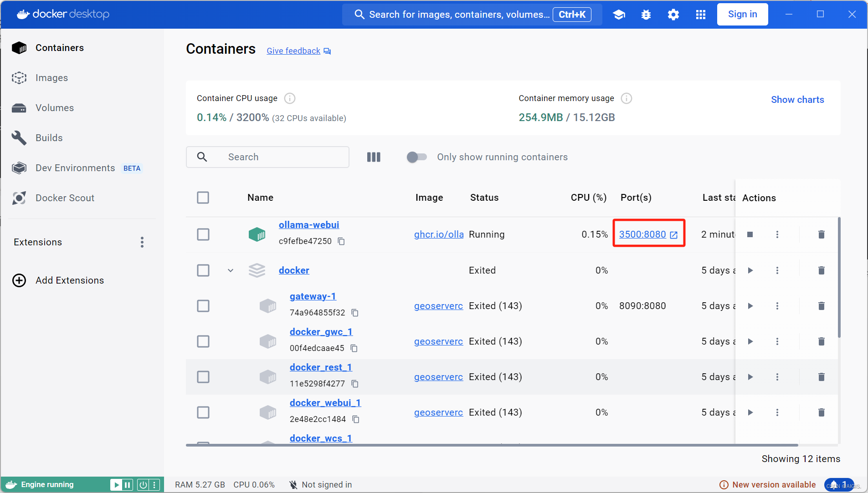Click the engine play button in status bar
Image resolution: width=868 pixels, height=493 pixels.
pos(116,485)
